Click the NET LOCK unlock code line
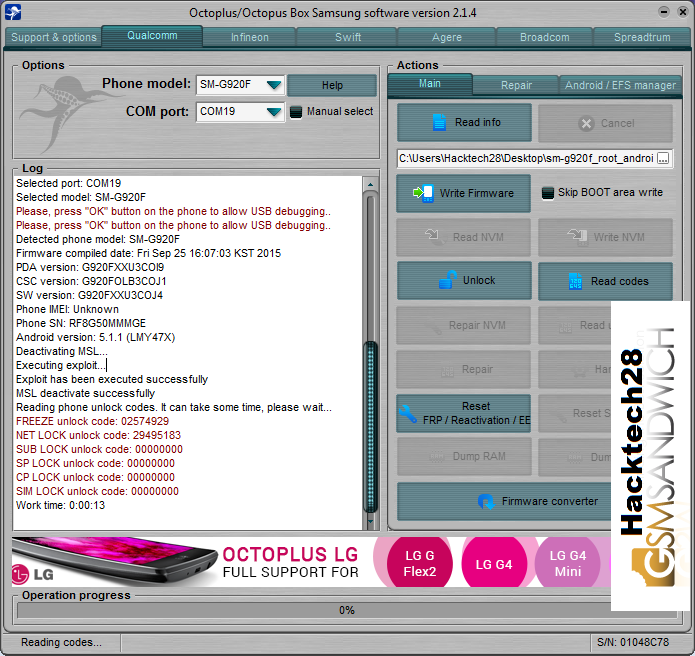695x656 pixels. [98, 435]
